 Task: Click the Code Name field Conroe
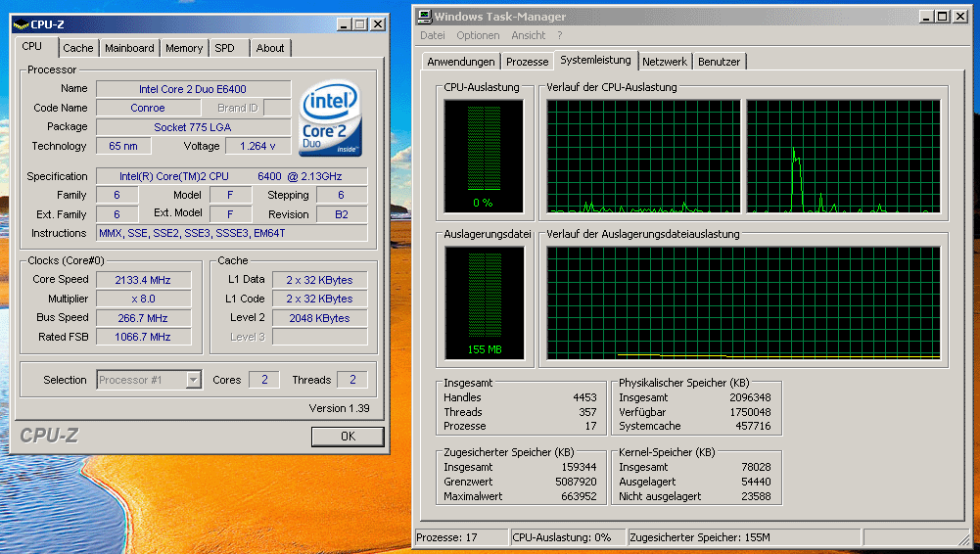coord(148,108)
